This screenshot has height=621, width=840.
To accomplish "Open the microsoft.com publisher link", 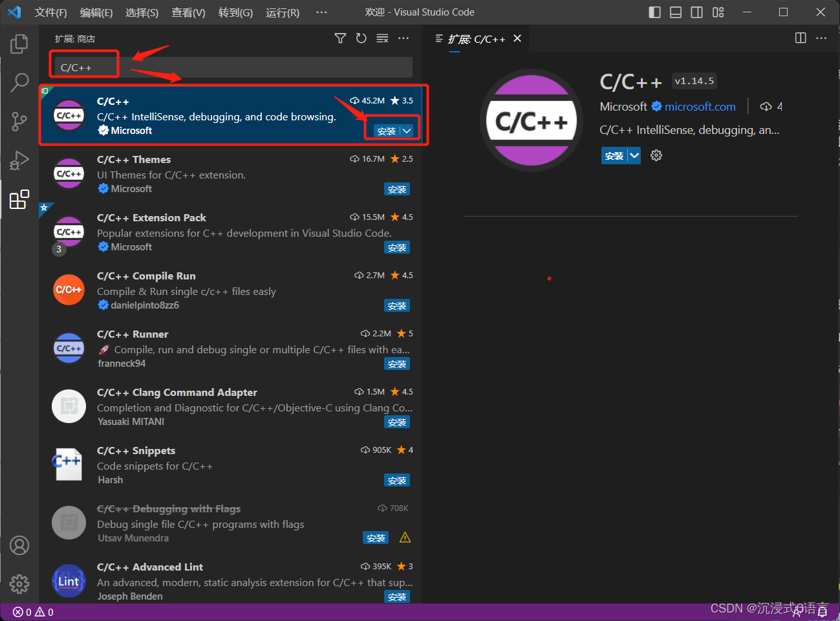I will (700, 106).
